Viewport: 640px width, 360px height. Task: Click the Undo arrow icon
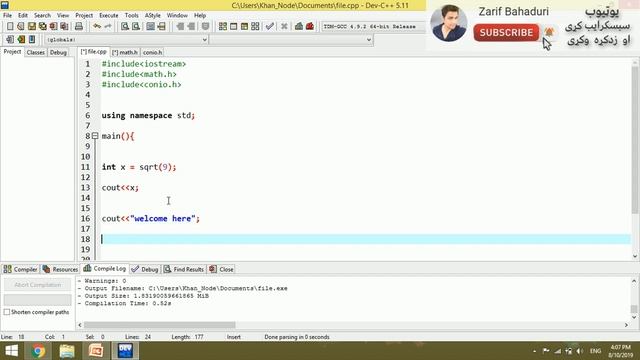pyautogui.click(x=97, y=27)
